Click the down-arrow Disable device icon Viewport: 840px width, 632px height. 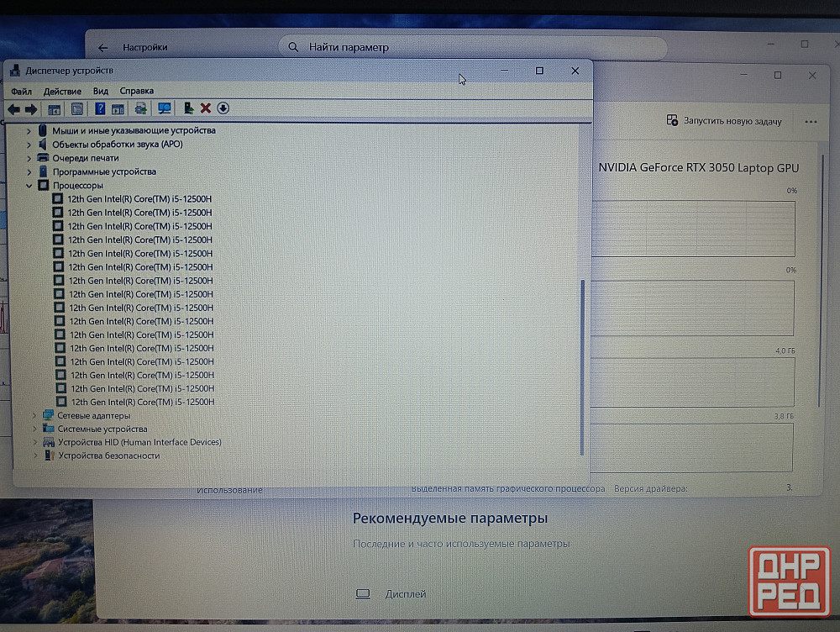[x=223, y=108]
